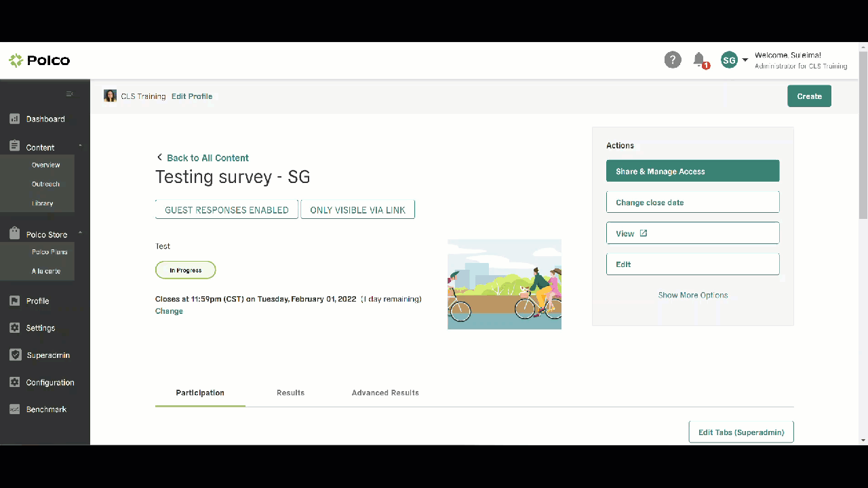Screen dimensions: 868x488
Task: Click the Settings gear icon in sidebar
Action: 14,328
